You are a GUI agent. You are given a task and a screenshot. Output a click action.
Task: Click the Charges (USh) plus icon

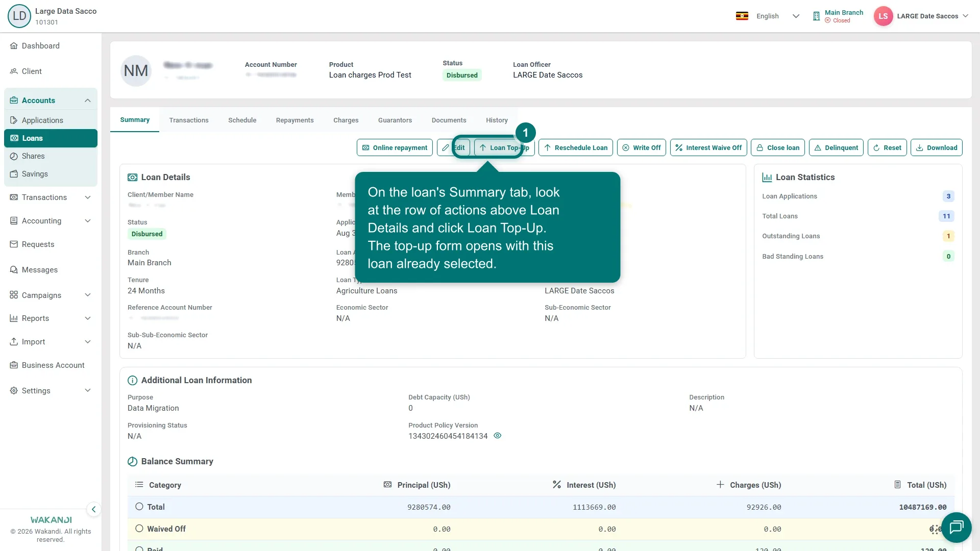720,485
